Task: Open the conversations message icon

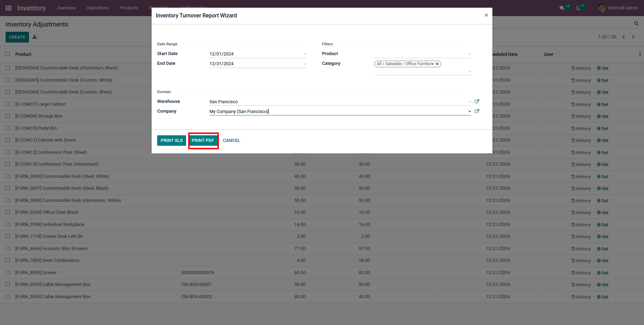Action: 562,8
